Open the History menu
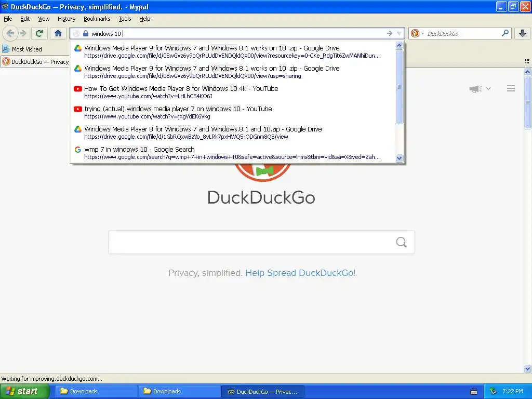 66,19
